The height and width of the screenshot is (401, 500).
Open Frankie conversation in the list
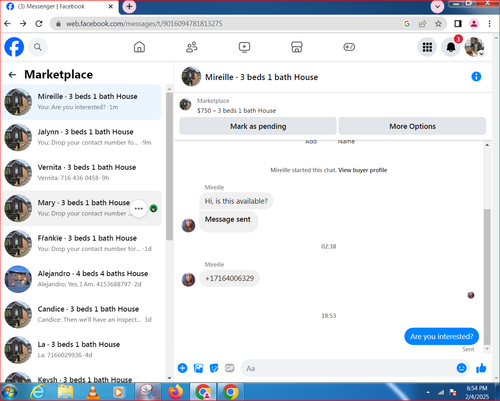pyautogui.click(x=81, y=244)
